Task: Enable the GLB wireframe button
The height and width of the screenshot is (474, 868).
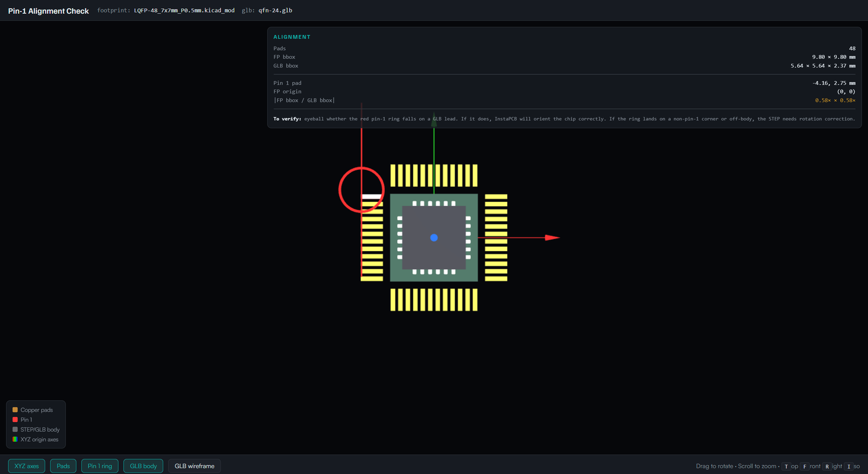Action: coord(194,466)
